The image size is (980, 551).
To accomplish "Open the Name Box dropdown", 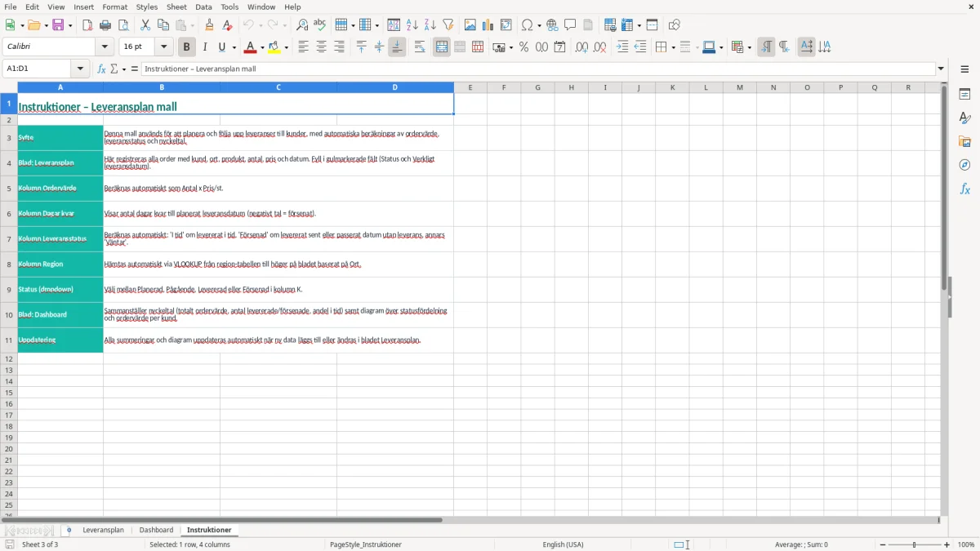I will [x=82, y=69].
